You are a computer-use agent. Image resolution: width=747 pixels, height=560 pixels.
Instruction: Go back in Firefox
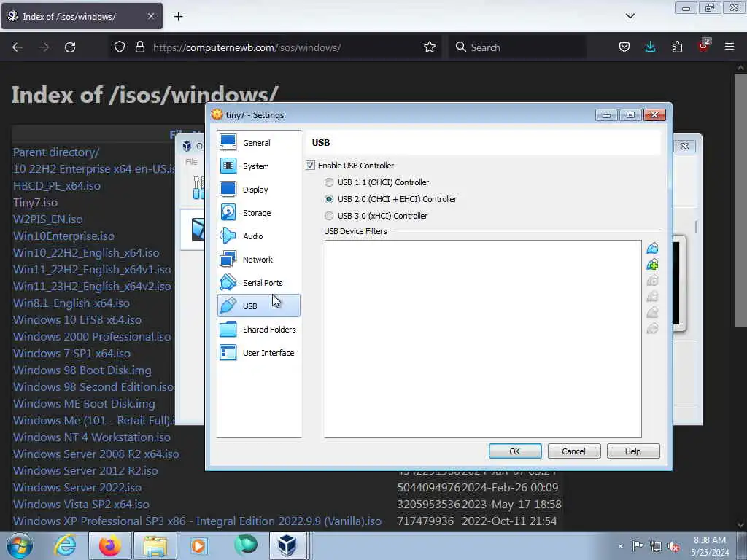pyautogui.click(x=18, y=47)
